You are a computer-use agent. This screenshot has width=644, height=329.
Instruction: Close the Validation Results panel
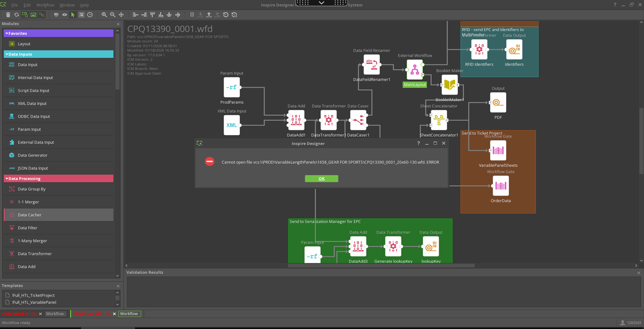(638, 273)
